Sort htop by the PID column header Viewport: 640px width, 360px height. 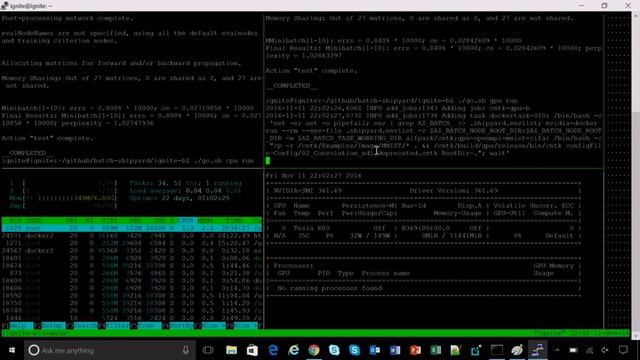coord(16,220)
